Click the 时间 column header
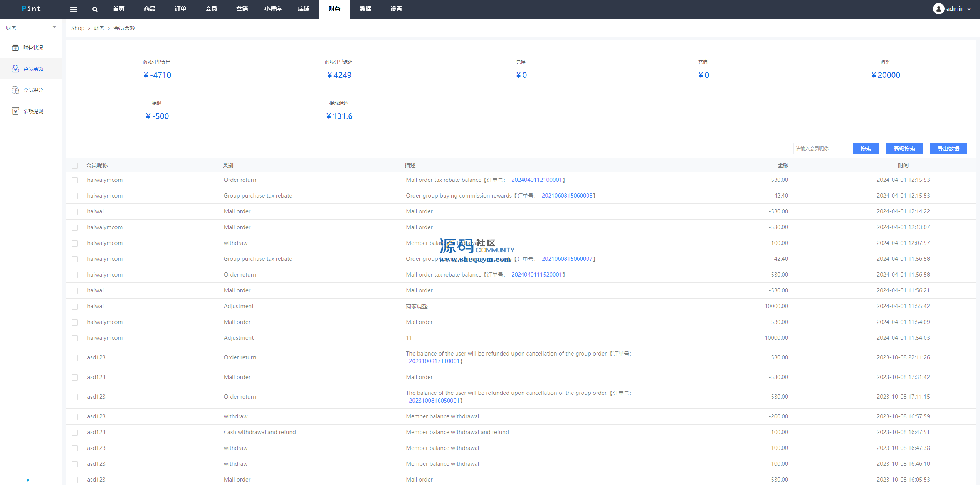 click(x=903, y=165)
